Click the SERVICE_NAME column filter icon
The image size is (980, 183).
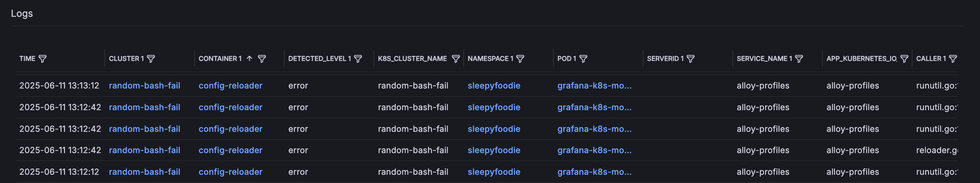pyautogui.click(x=799, y=59)
